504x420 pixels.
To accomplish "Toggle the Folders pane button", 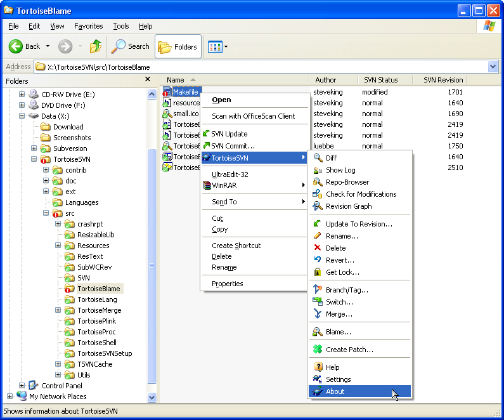I will pyautogui.click(x=178, y=46).
